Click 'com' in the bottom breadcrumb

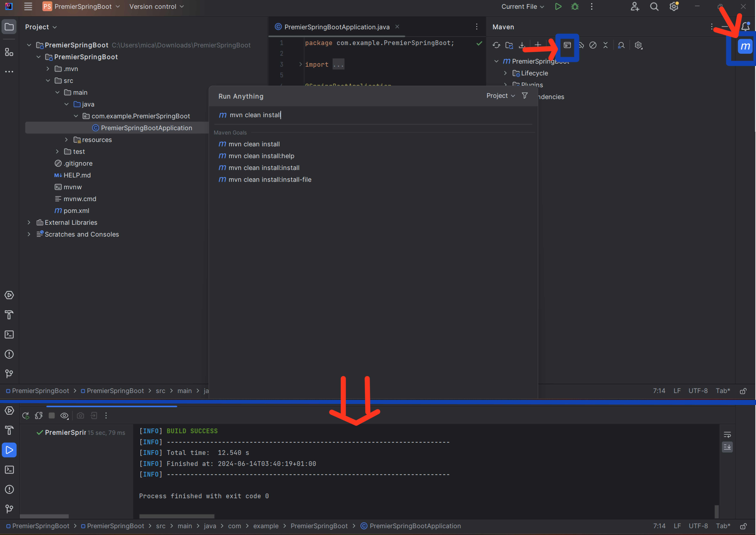(234, 526)
